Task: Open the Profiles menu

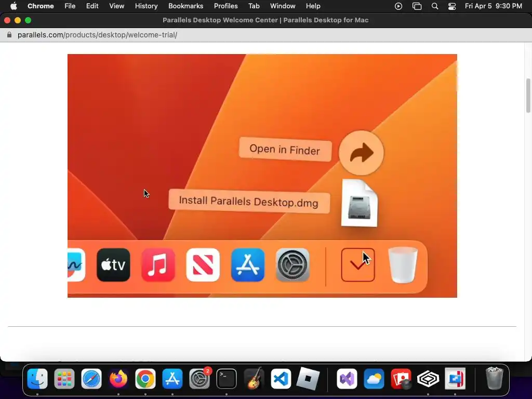Action: [x=225, y=6]
